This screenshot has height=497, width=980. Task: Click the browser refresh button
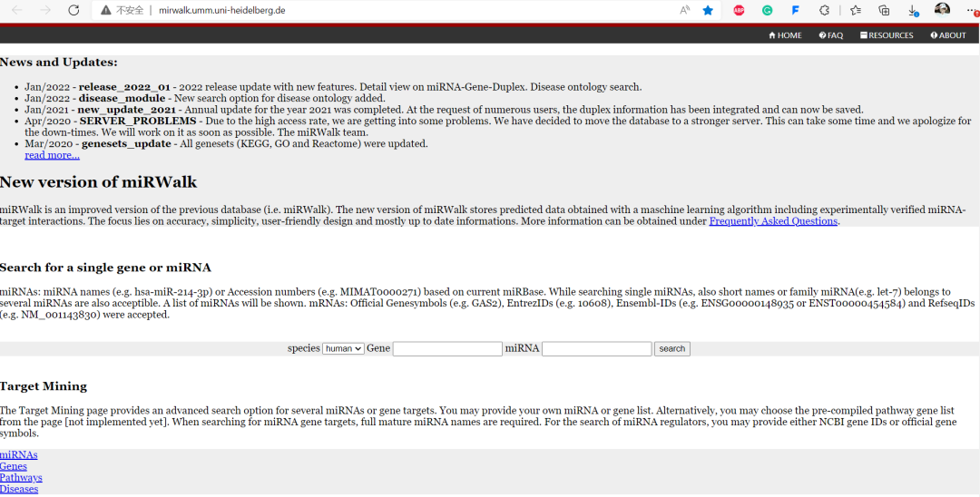click(x=73, y=10)
